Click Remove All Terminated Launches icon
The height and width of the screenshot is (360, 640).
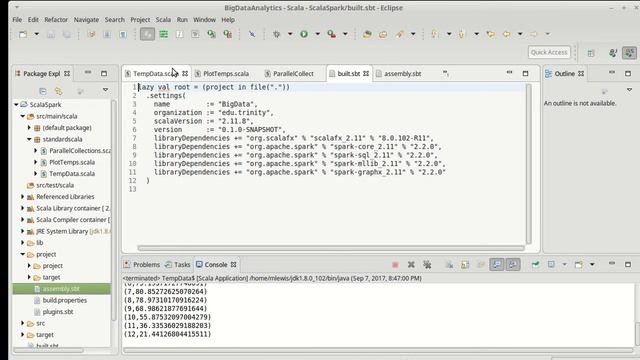427,265
